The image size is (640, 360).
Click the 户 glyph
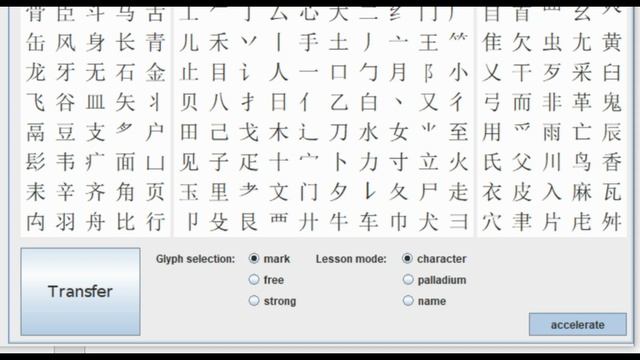point(156,132)
